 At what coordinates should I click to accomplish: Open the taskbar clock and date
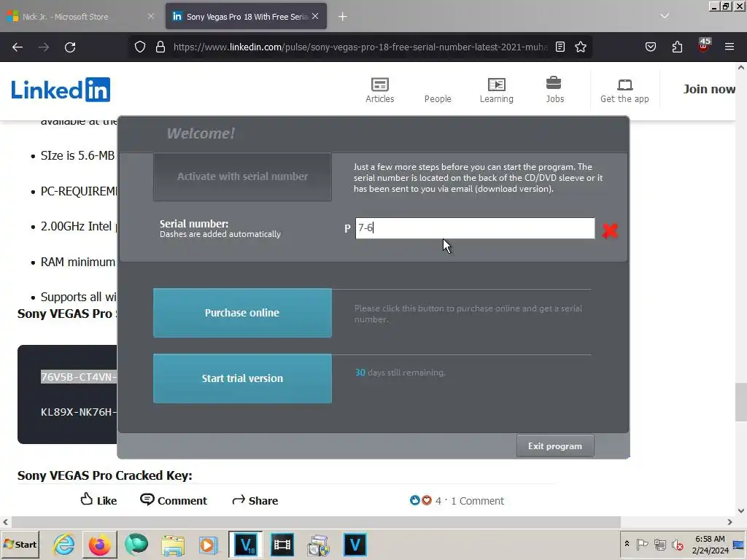pos(710,545)
